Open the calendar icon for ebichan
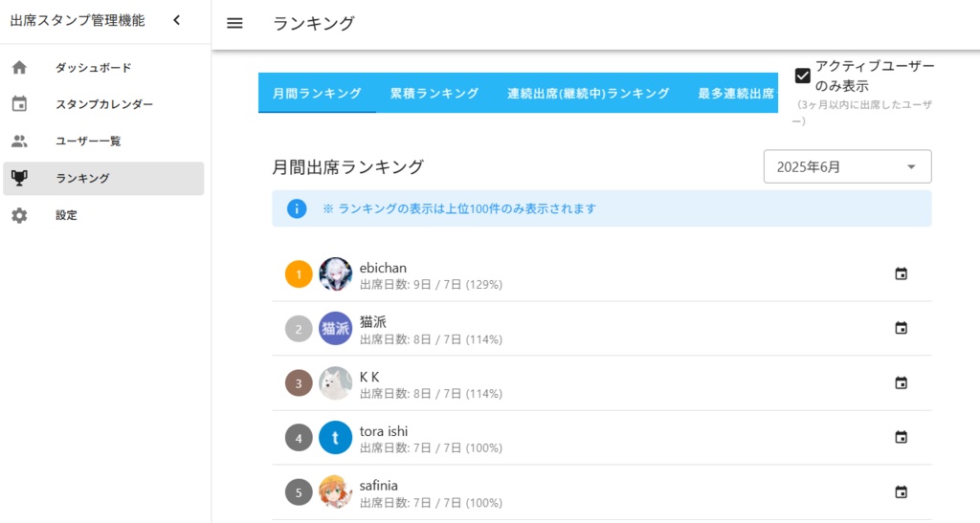Viewport: 980px width, 523px height. [901, 274]
